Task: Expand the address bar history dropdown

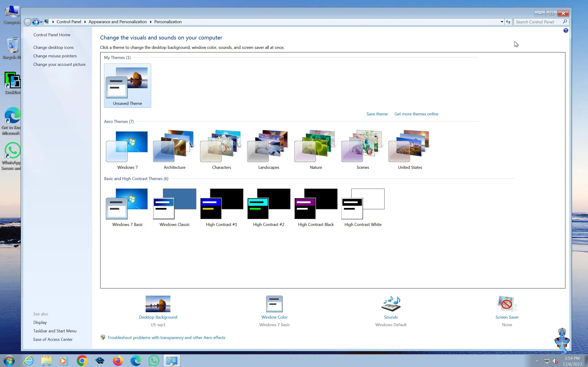Action: click(502, 22)
